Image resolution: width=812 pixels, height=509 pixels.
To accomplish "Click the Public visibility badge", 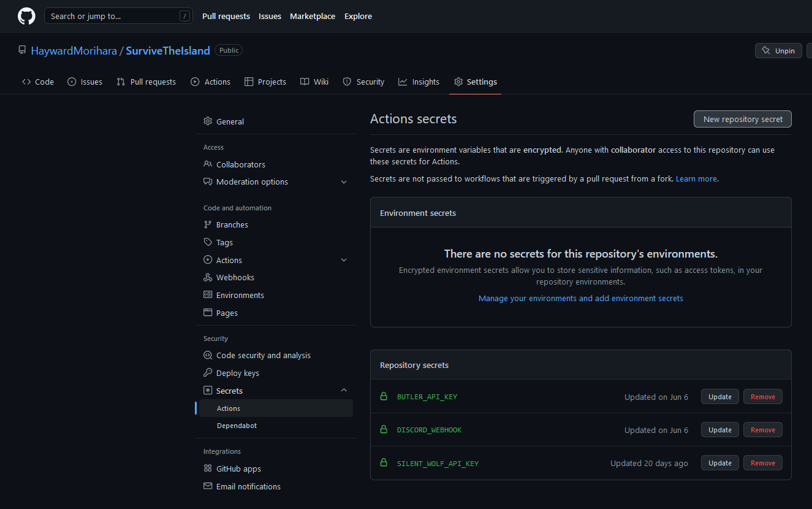I will (x=229, y=50).
